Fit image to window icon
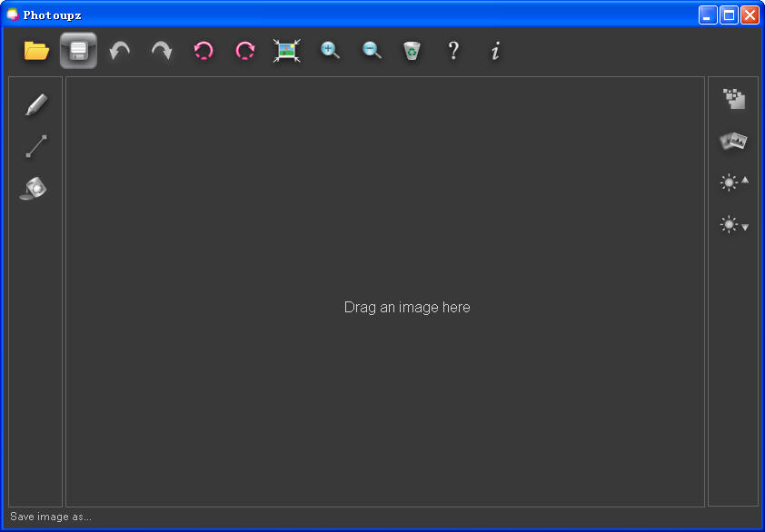Viewport: 765px width, 532px height. [287, 51]
